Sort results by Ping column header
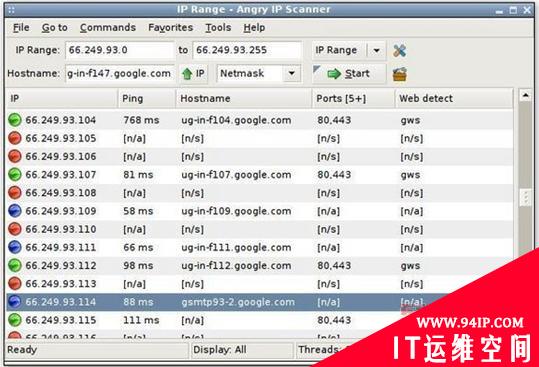539x367 pixels. [147, 99]
